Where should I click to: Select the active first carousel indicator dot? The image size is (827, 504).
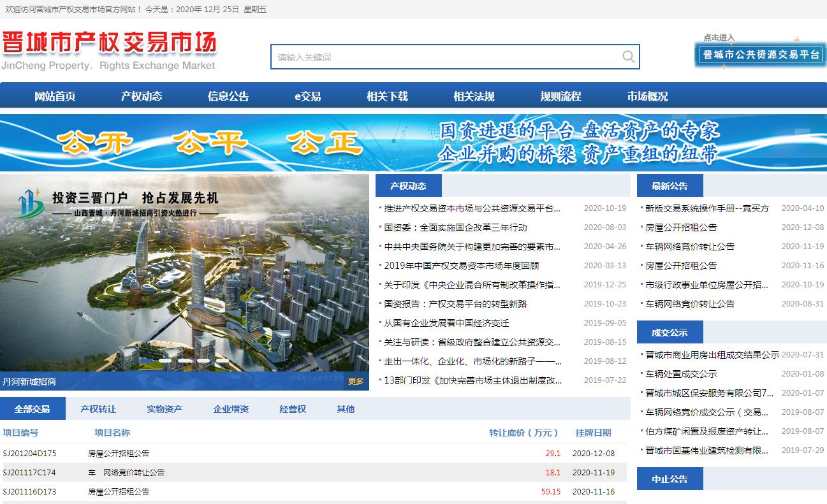click(x=146, y=361)
